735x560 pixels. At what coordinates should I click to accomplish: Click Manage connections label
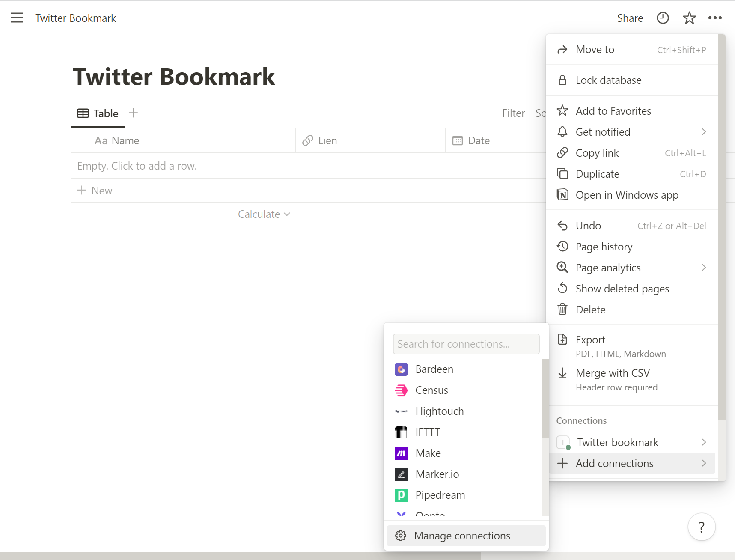click(x=462, y=536)
